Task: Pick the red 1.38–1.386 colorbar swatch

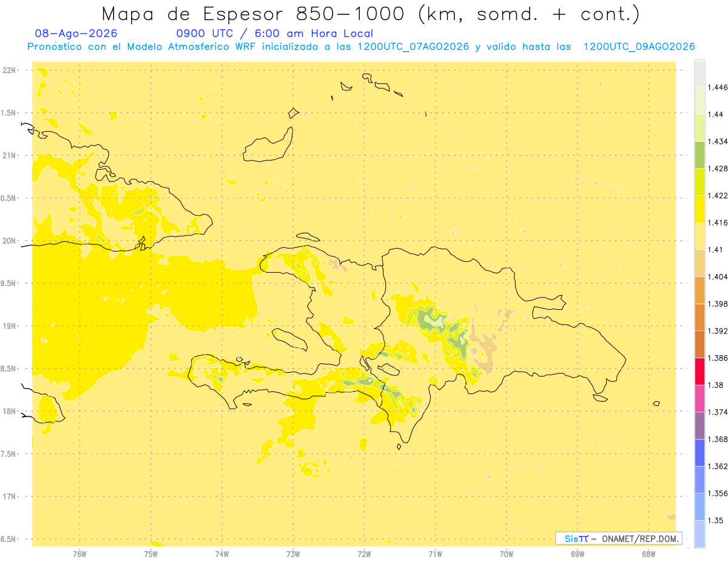Action: [699, 371]
